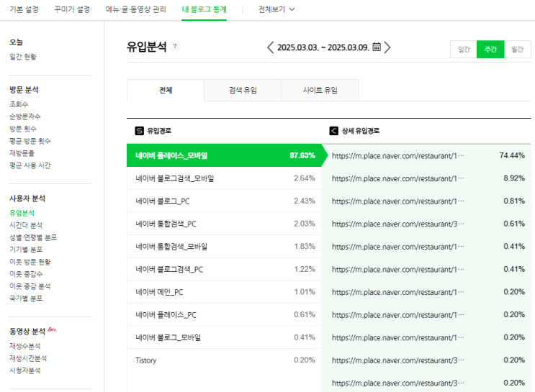
Task: Select 네이버 블로그_PC row
Action: (224, 201)
